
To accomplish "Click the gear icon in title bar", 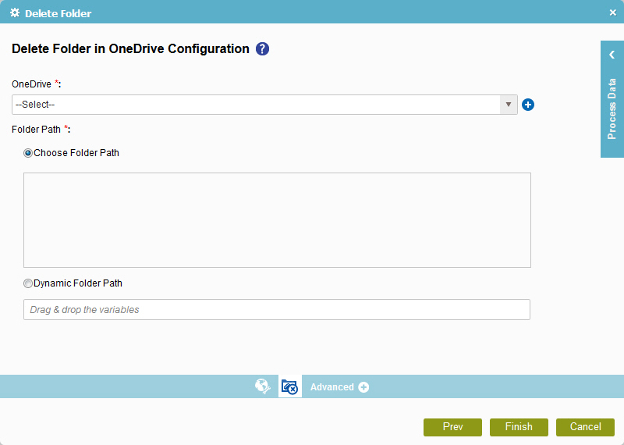I will pos(14,12).
